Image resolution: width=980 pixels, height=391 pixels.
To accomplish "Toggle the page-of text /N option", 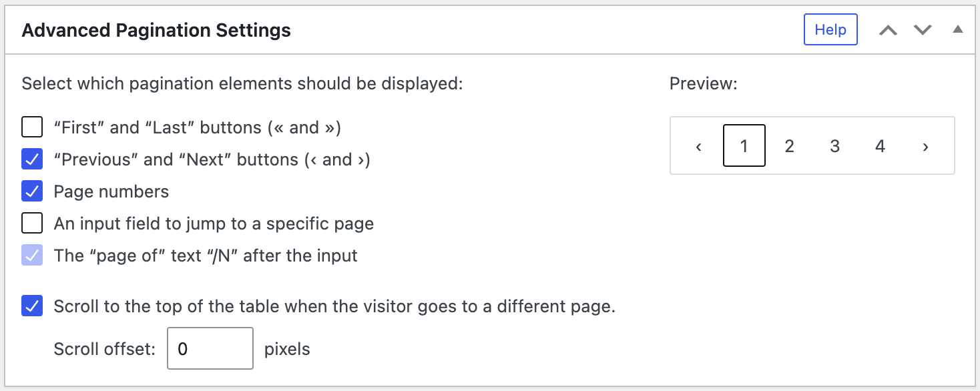I will point(31,255).
